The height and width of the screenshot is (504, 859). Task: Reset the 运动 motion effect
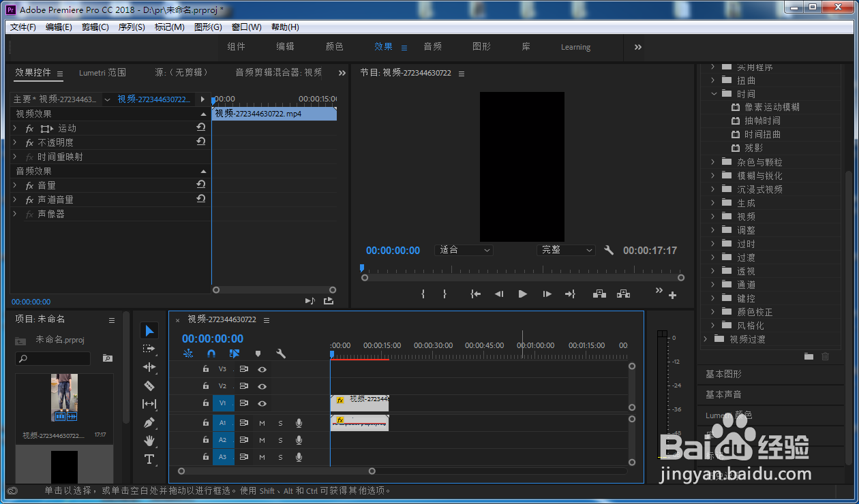[201, 127]
